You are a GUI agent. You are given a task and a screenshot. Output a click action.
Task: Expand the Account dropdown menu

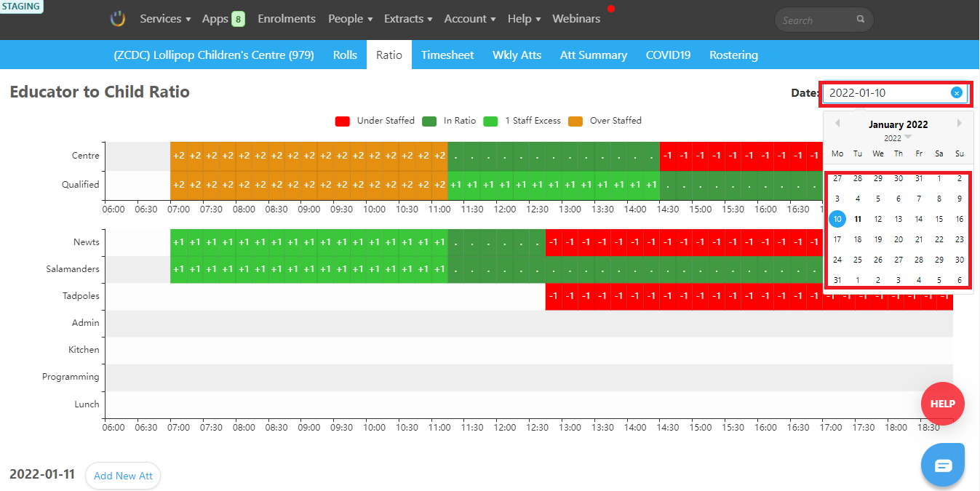470,19
